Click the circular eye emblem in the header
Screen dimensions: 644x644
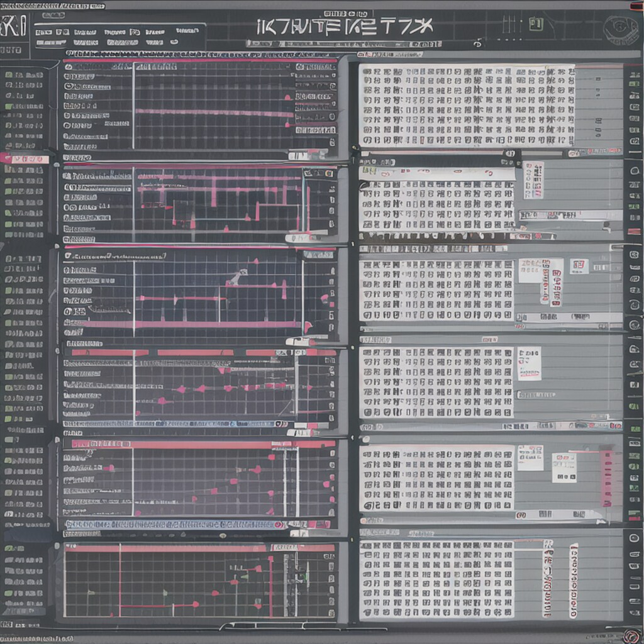pyautogui.click(x=621, y=30)
